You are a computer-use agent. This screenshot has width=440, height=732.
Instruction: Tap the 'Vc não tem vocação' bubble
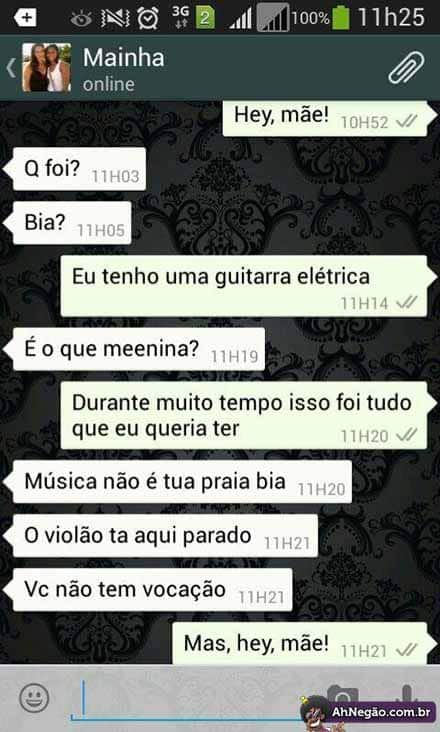point(150,590)
